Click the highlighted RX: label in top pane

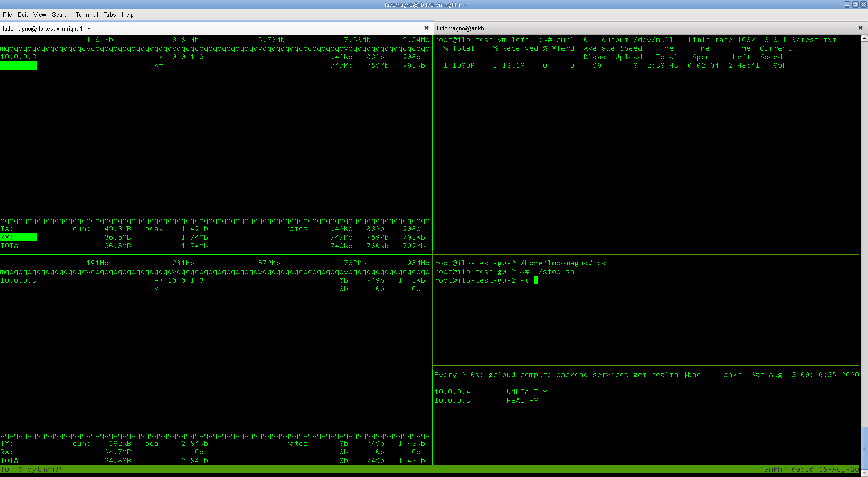pos(18,237)
